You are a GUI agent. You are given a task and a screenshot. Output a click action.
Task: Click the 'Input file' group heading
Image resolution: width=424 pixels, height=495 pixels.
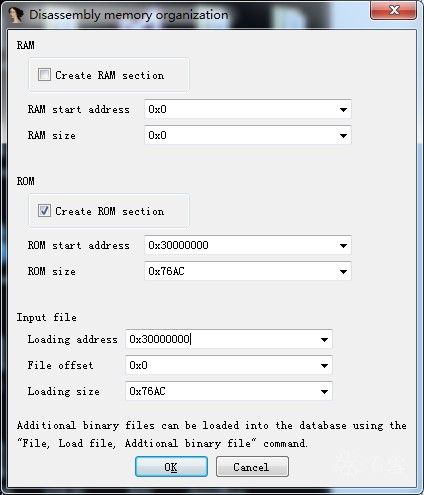click(x=47, y=317)
